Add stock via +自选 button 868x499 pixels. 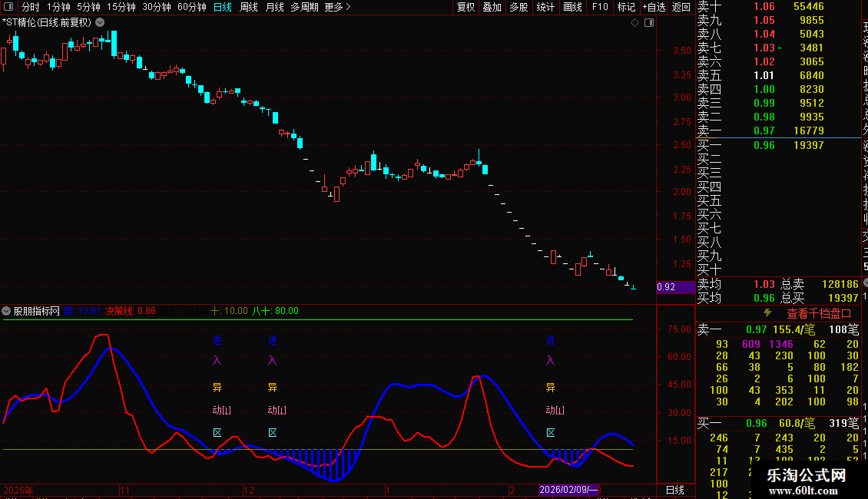(652, 7)
